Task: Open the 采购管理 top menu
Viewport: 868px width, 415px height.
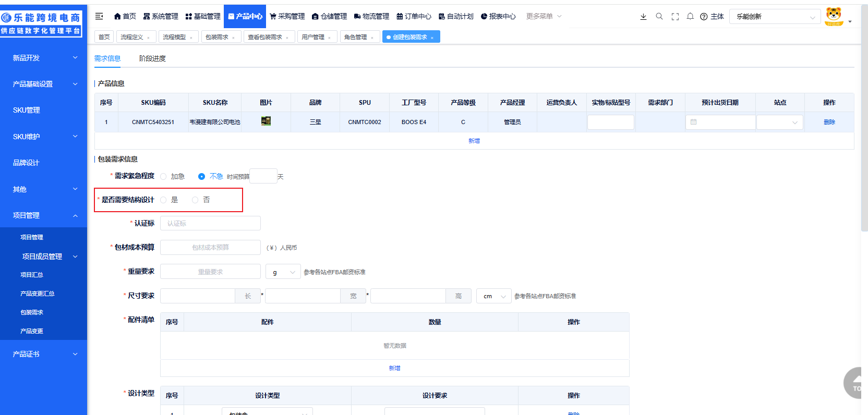Action: coord(287,17)
